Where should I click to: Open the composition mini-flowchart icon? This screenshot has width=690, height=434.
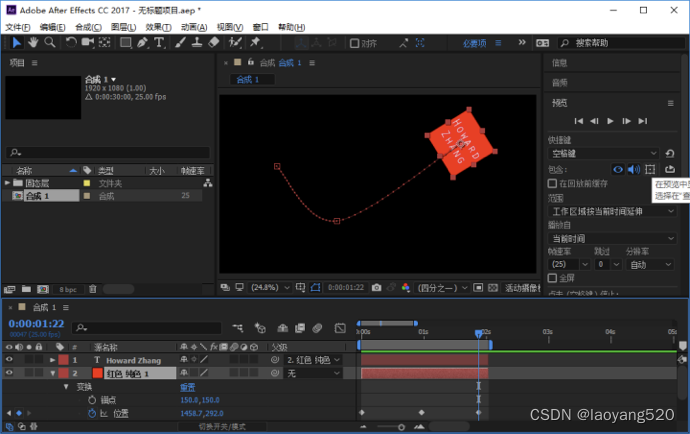coord(238,328)
